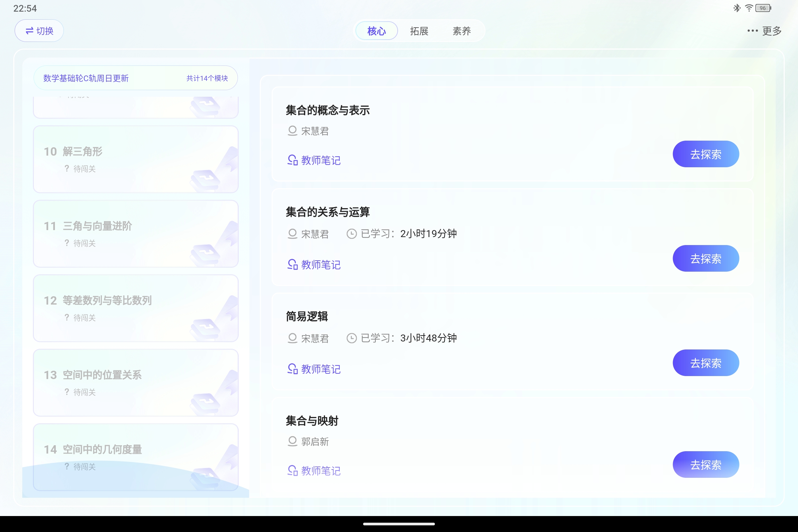Select module 11 三角与向量进阶

136,234
